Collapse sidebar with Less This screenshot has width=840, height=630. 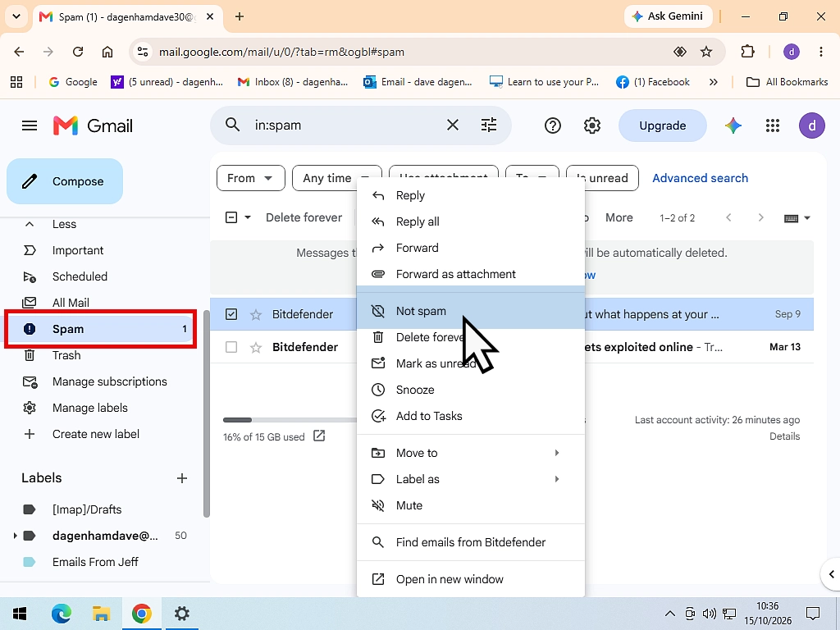pyautogui.click(x=64, y=224)
